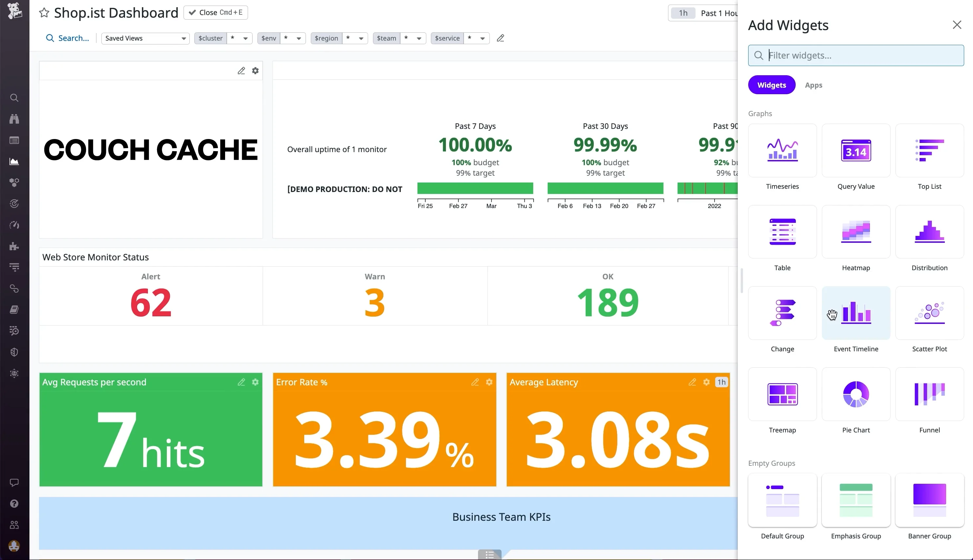Choose the Heatmap widget icon
The height and width of the screenshot is (560, 973).
click(x=856, y=232)
